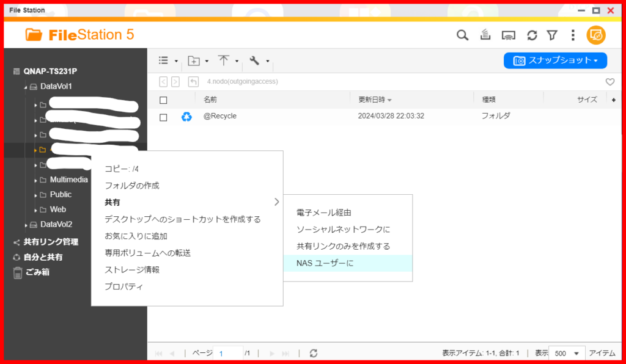Open the create folder dropdown arrow

click(x=207, y=62)
